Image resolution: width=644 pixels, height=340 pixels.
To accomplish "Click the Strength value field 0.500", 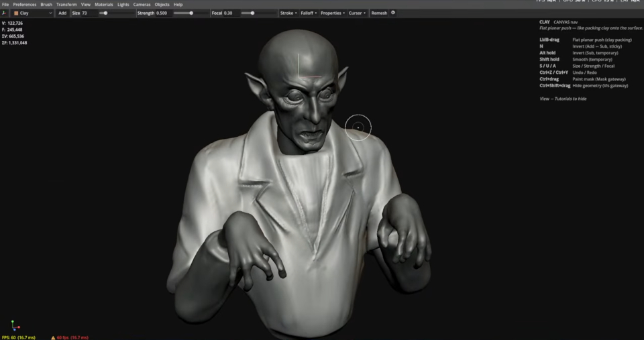I will tap(164, 13).
